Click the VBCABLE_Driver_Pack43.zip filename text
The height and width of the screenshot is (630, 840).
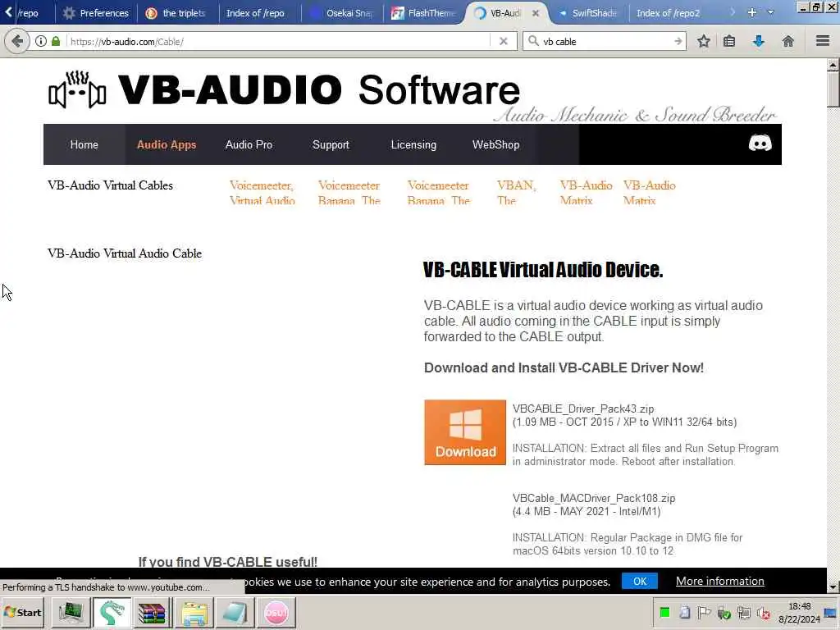pos(583,409)
